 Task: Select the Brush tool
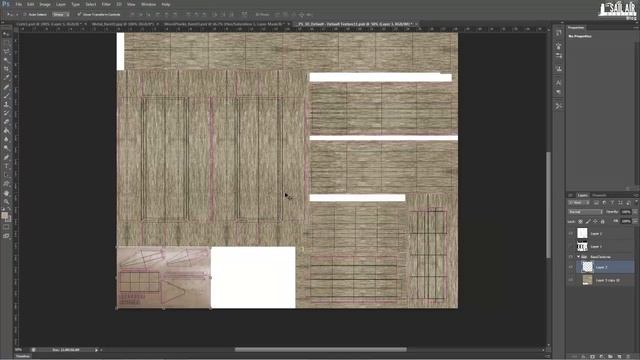tap(6, 96)
